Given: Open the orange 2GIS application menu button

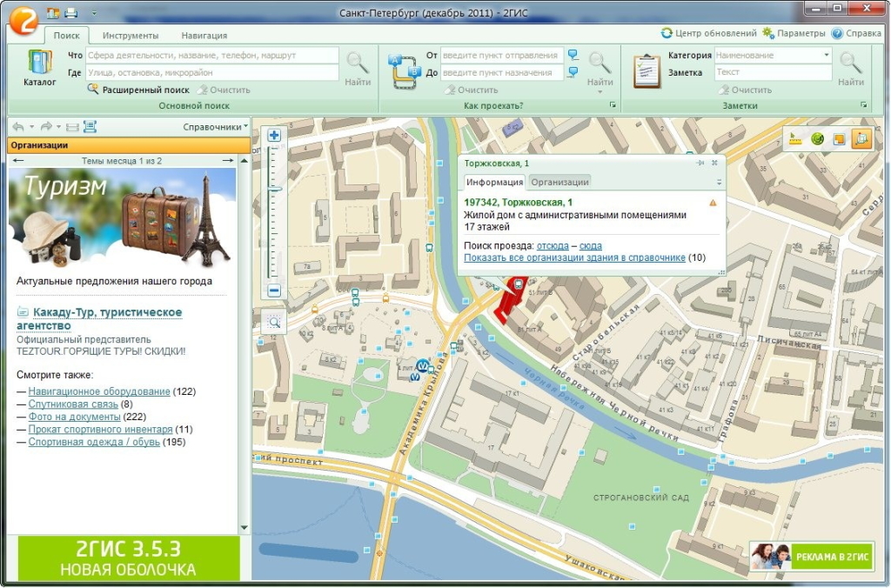Looking at the screenshot, I should (23, 21).
